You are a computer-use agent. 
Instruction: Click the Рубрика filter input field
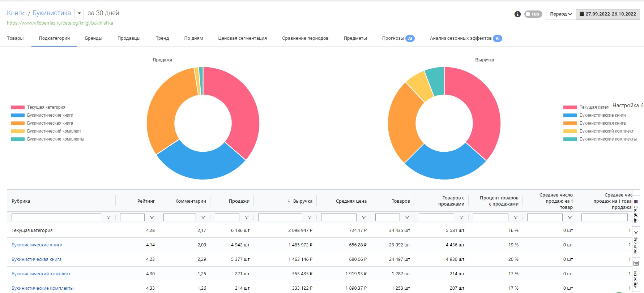(x=56, y=217)
